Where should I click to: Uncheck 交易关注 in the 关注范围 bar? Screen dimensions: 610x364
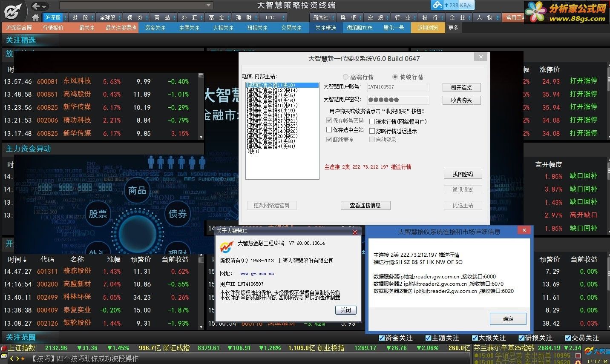pos(568,338)
